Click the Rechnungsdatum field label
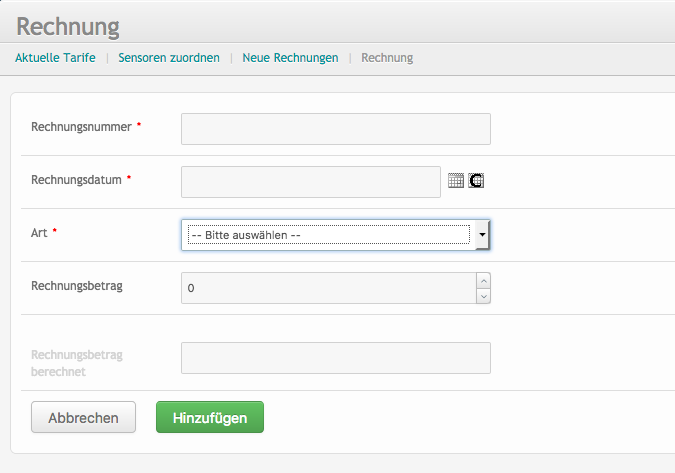This screenshot has height=473, width=675. (77, 180)
